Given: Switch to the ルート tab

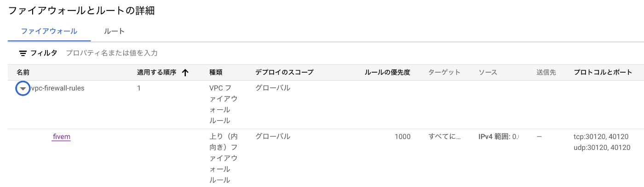Looking at the screenshot, I should [115, 31].
